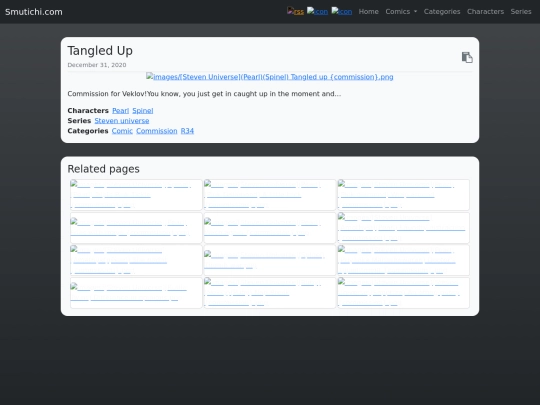This screenshot has height=405, width=540.
Task: Open the RSS feed icon in the navbar
Action: pyautogui.click(x=295, y=11)
